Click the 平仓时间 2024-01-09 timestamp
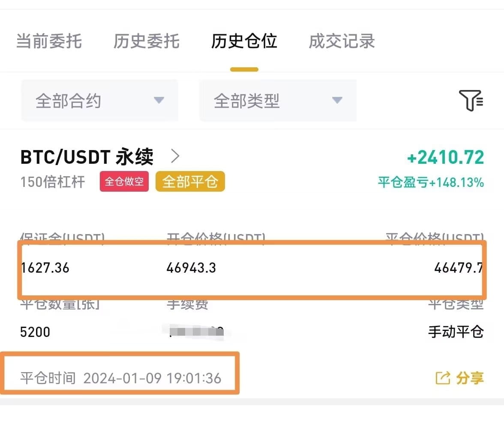 click(x=120, y=378)
